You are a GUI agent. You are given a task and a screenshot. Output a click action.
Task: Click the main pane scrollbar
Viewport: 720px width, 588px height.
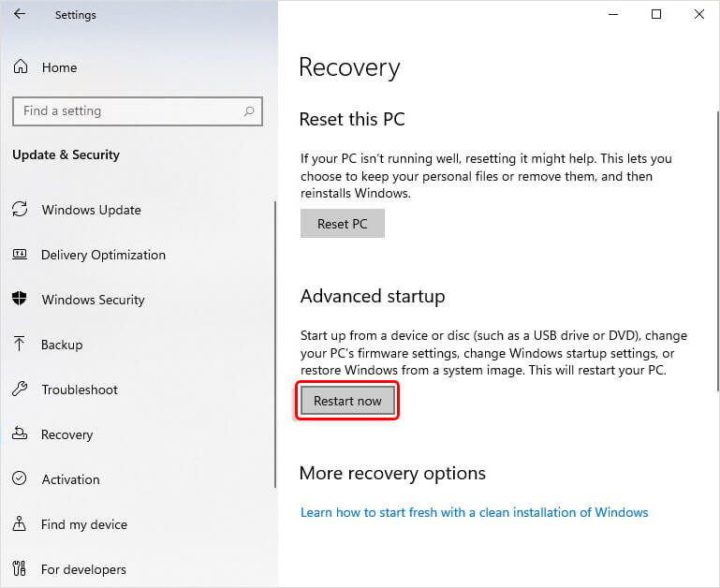[718, 251]
